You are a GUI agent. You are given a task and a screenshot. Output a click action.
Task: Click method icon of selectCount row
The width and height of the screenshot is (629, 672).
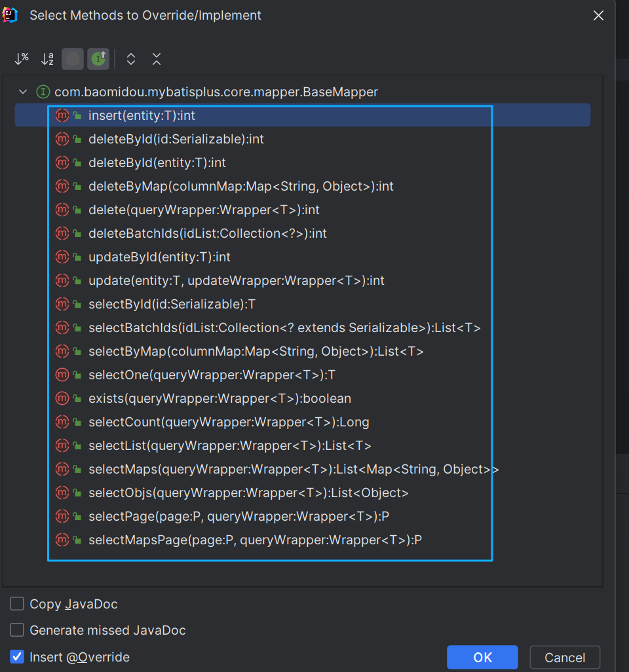62,422
